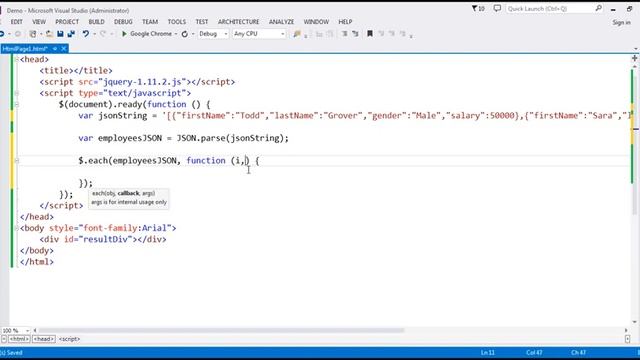Open the PROJECT menu
Image resolution: width=640 pixels, height=360 pixels.
67,22
